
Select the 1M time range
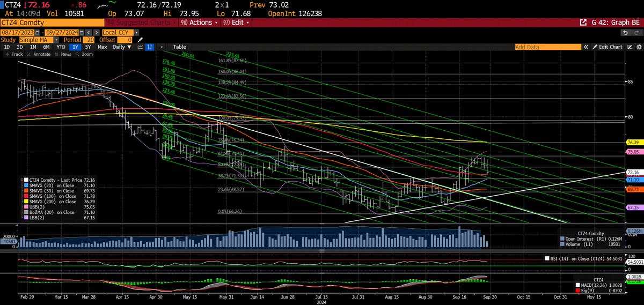[x=33, y=47]
